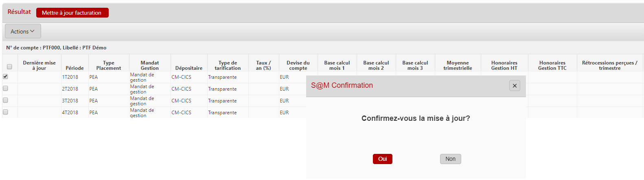Click the Type Placement column header
644x180 pixels.
108,65
